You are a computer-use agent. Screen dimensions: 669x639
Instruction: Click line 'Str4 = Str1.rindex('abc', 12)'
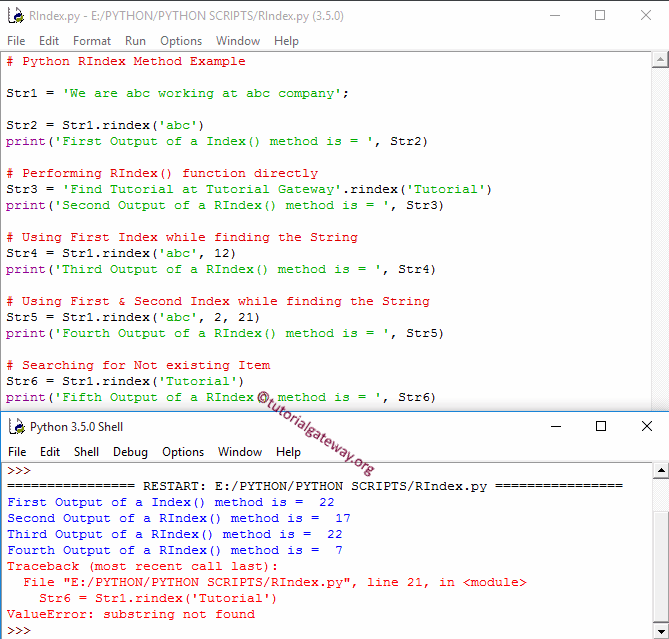tap(121, 253)
